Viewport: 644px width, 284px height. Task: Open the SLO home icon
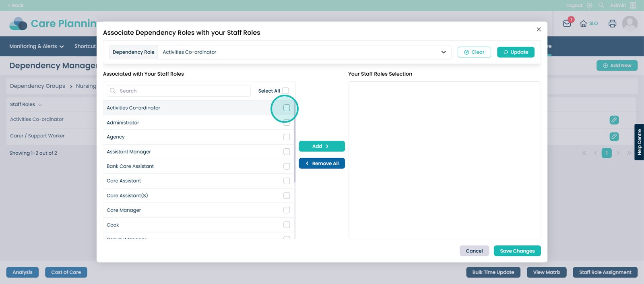pos(583,23)
